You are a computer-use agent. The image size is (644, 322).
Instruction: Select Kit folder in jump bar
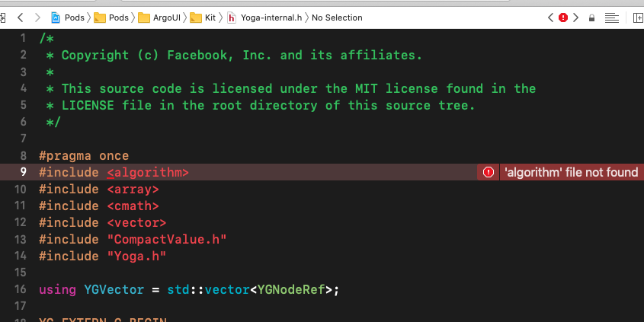[x=203, y=17]
